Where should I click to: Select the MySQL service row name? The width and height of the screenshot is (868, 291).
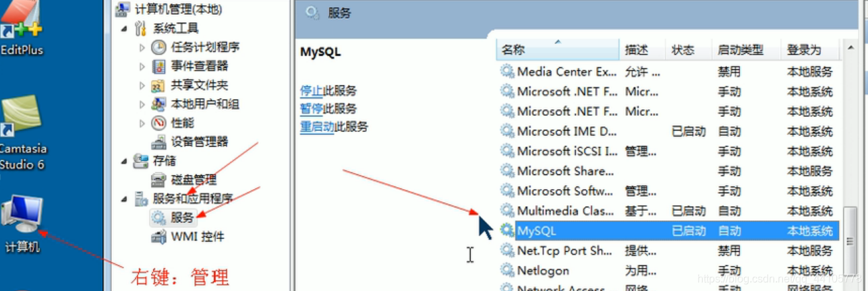537,231
